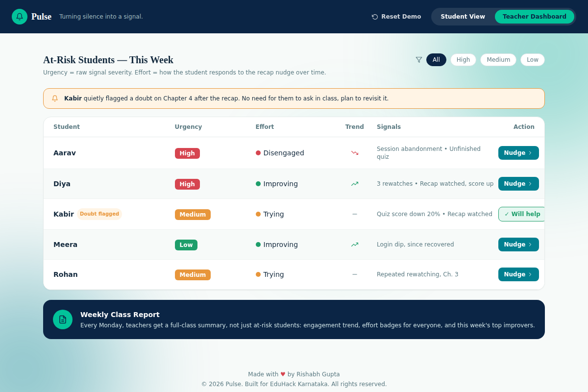The image size is (588, 392).
Task: Click the student name Meera
Action: (x=65, y=245)
